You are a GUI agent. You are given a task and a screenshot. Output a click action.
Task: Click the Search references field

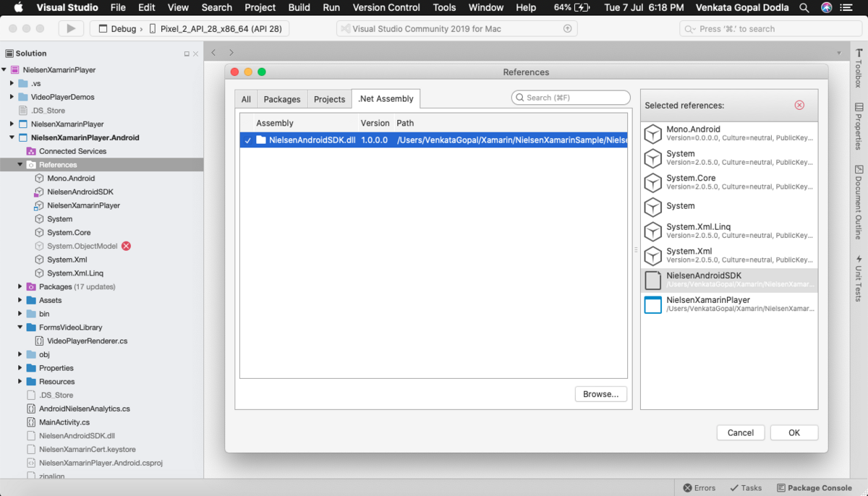point(570,97)
